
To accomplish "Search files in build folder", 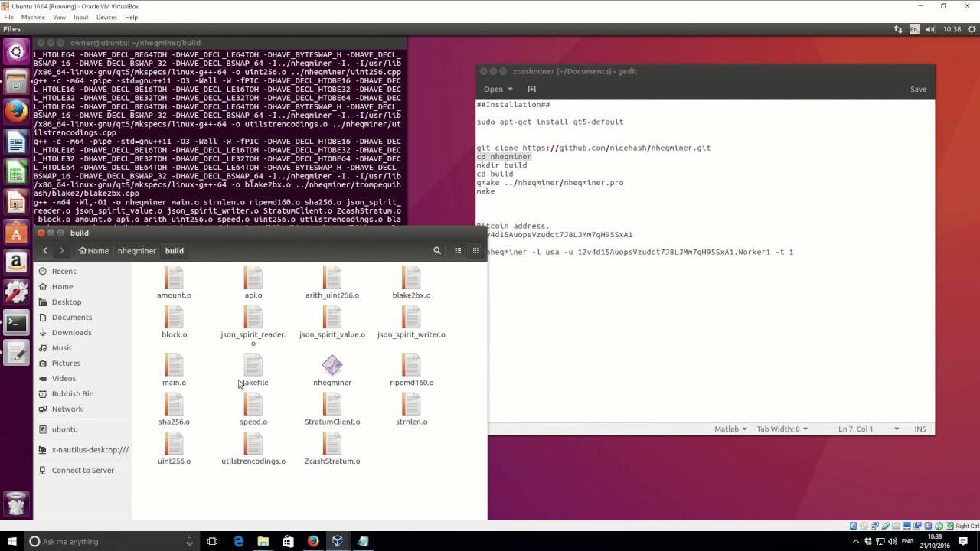I will coord(437,250).
